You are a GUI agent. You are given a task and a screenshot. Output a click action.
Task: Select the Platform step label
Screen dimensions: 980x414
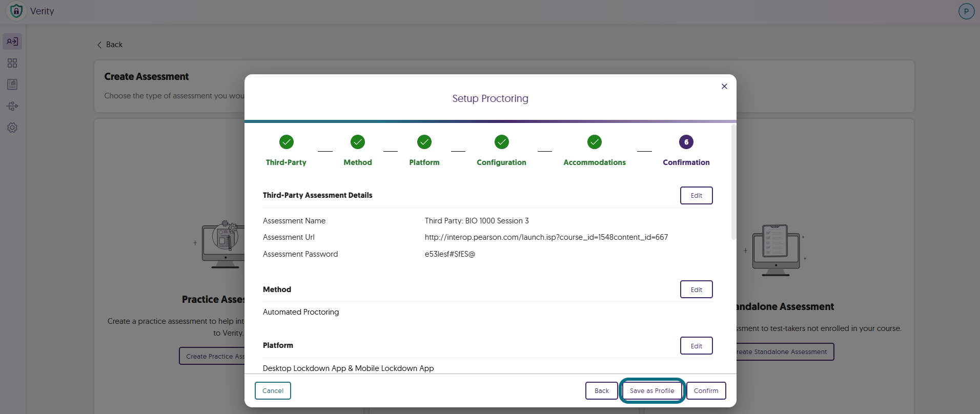[x=424, y=162]
